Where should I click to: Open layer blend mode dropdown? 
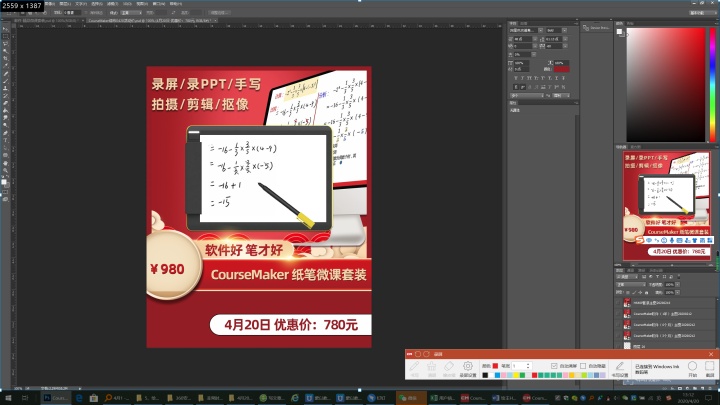coord(631,285)
